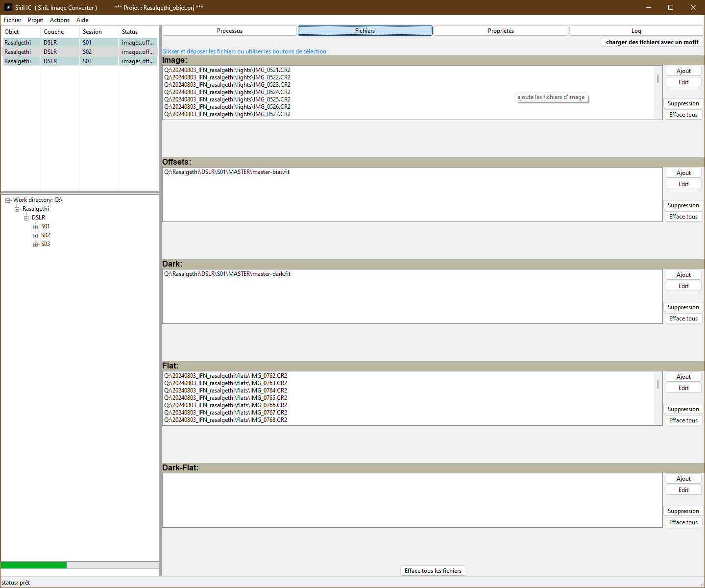Click the green progress bar
The height and width of the screenshot is (588, 705).
34,565
